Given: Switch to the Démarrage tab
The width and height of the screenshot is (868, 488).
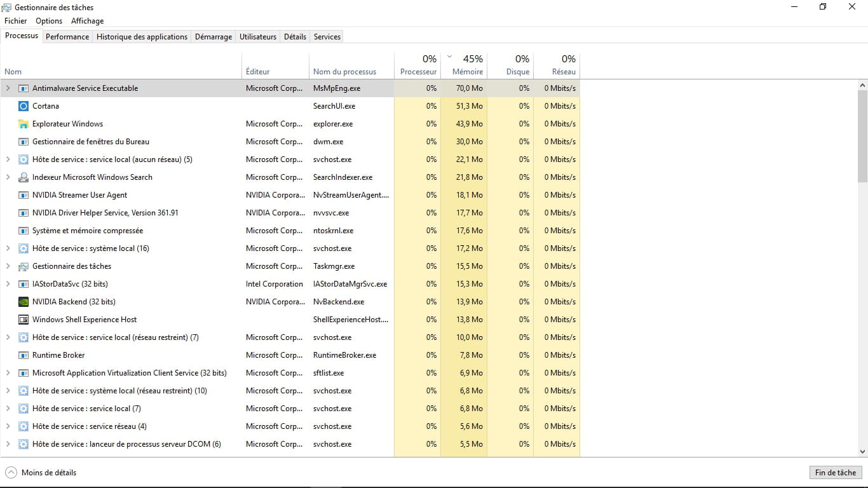Looking at the screenshot, I should [x=214, y=37].
